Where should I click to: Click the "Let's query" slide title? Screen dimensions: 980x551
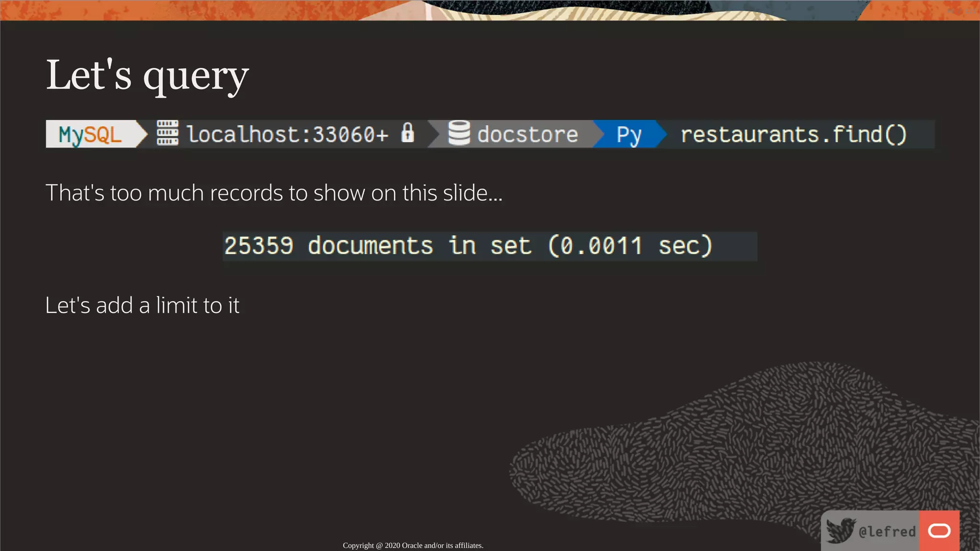pos(147,75)
